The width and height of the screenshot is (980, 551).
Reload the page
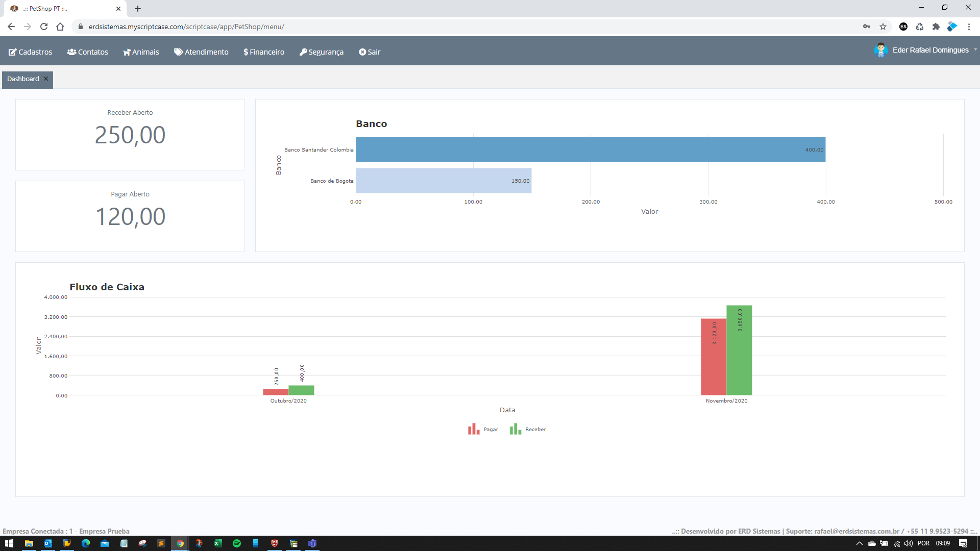[x=44, y=27]
